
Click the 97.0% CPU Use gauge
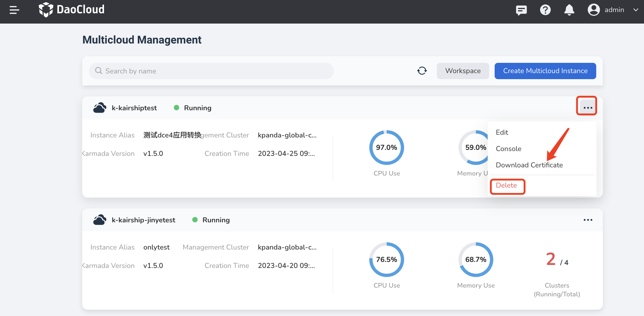[x=386, y=147]
